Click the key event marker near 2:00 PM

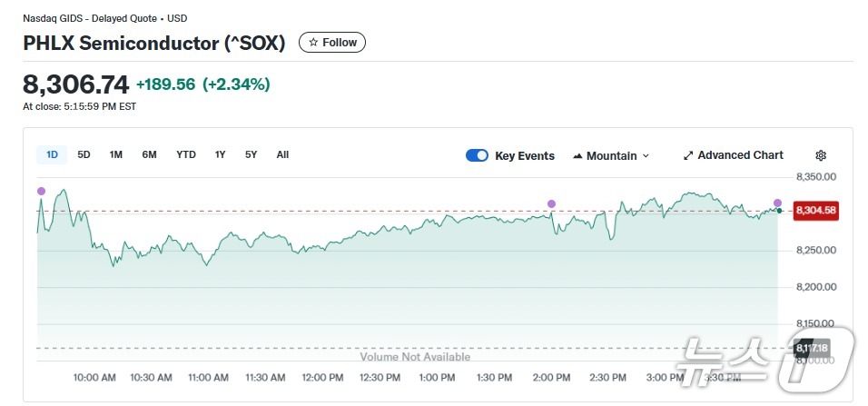pyautogui.click(x=551, y=203)
